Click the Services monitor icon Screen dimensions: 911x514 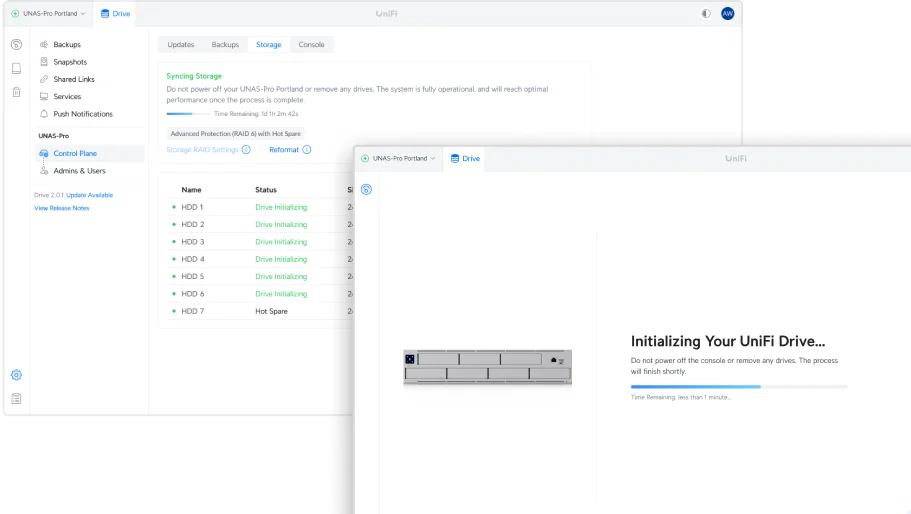pyautogui.click(x=44, y=96)
